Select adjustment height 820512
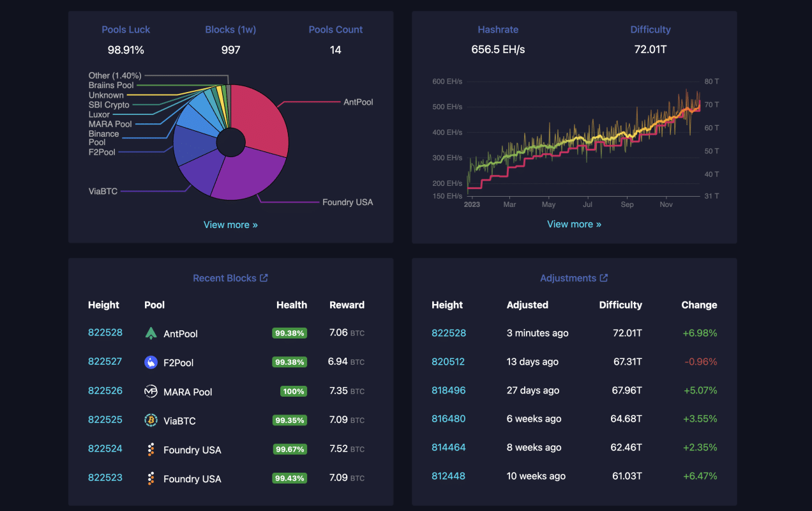 tap(448, 362)
